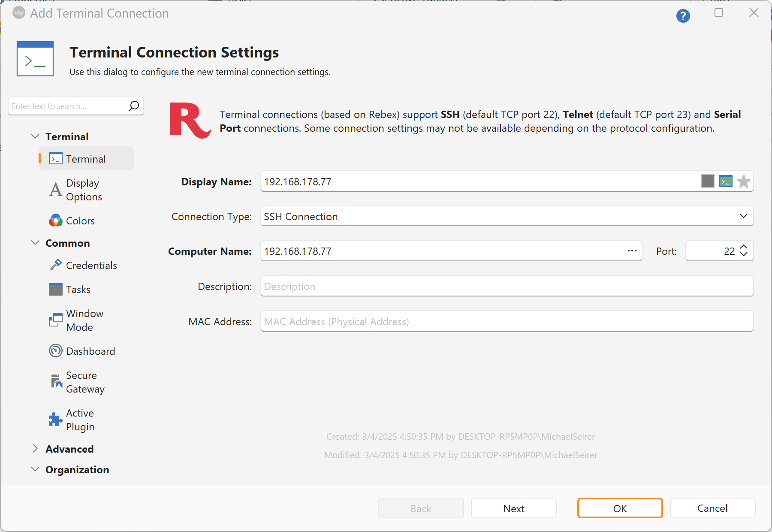Open Secure Gateway settings

coord(85,382)
